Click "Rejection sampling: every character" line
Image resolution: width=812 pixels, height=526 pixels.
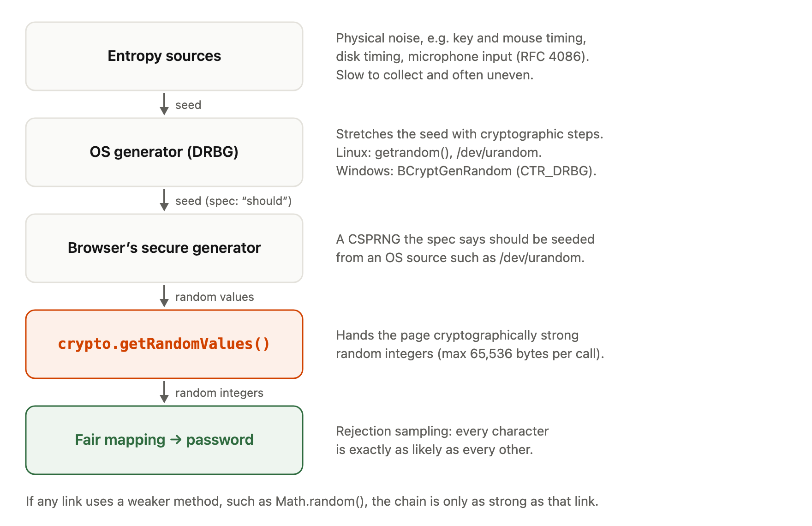(x=442, y=431)
